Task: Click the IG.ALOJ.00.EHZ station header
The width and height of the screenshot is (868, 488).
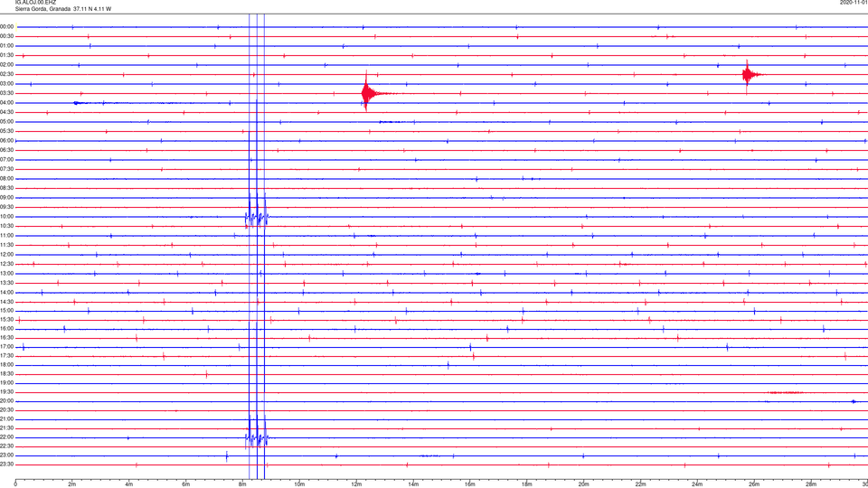Action: pos(35,3)
